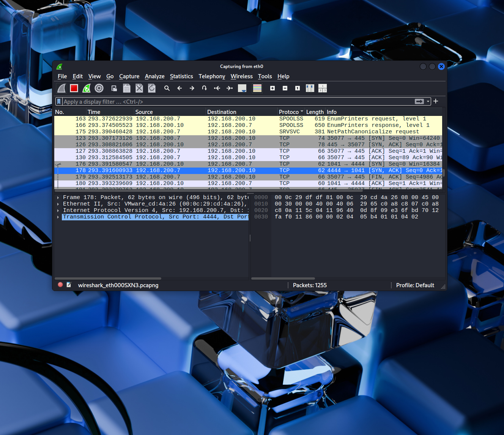The width and height of the screenshot is (504, 435).
Task: Open the Statistics menu
Action: click(x=181, y=76)
